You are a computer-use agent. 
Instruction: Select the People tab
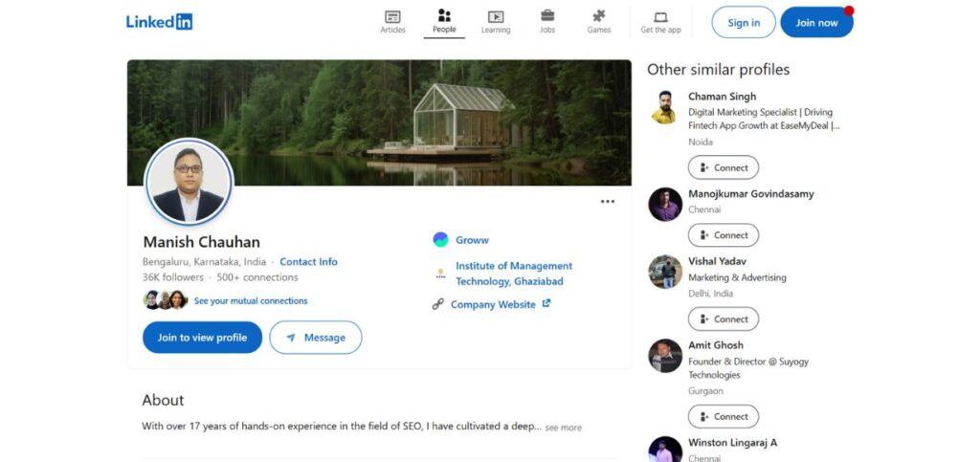[x=444, y=21]
